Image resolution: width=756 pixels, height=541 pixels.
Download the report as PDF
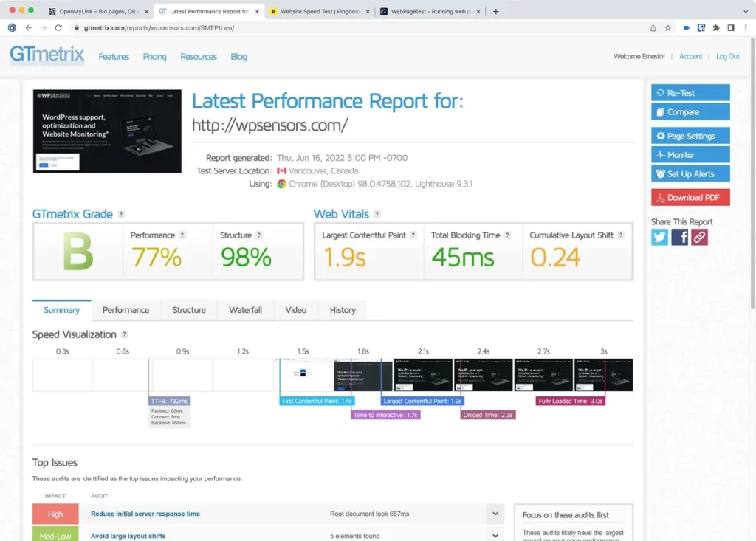tap(690, 197)
